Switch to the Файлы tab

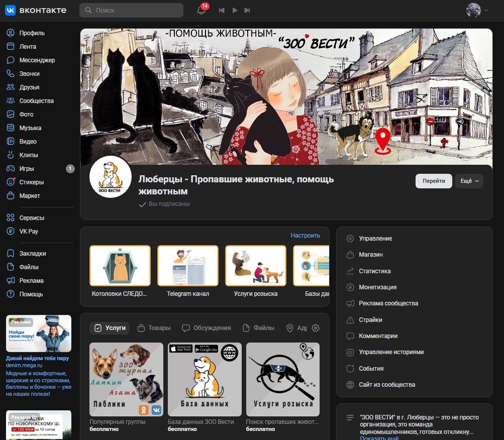point(259,328)
